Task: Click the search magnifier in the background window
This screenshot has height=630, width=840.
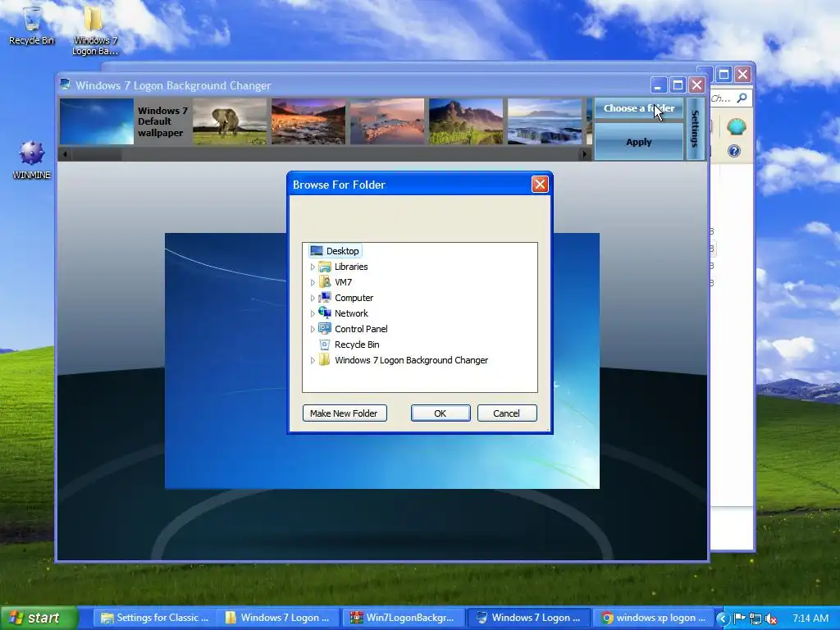Action: click(742, 98)
